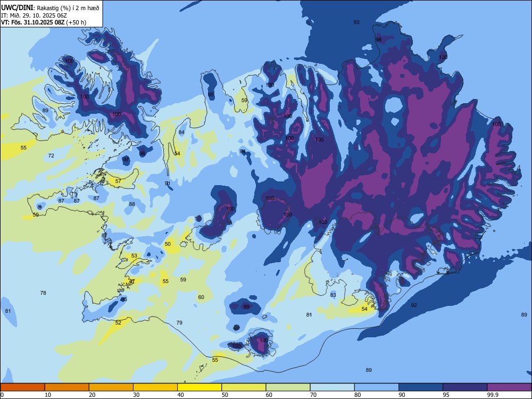532x399 pixels.
Task: Click the '92' humidity value offshore
Action: [x=414, y=305]
